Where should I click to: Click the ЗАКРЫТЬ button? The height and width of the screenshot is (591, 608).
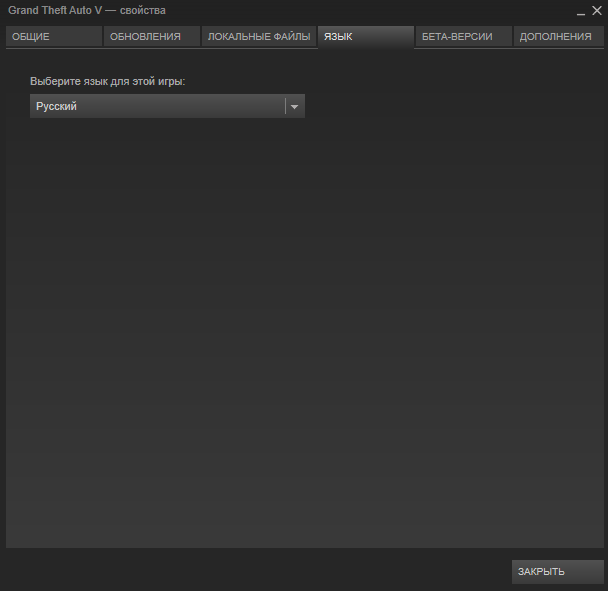coord(558,571)
